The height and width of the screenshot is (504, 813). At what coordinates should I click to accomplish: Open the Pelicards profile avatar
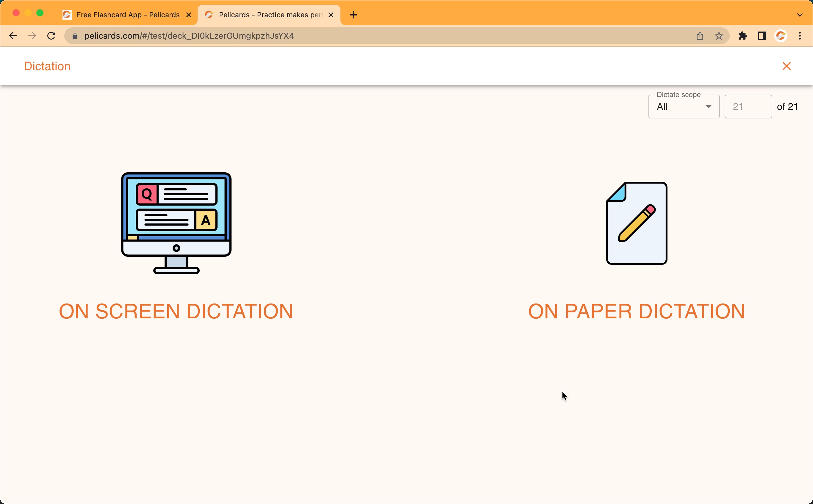click(781, 36)
